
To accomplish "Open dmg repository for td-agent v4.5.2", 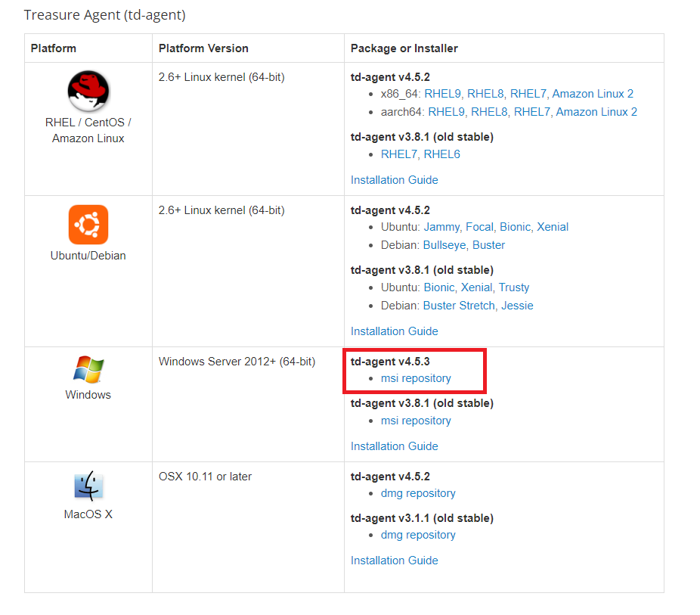I will click(x=418, y=493).
